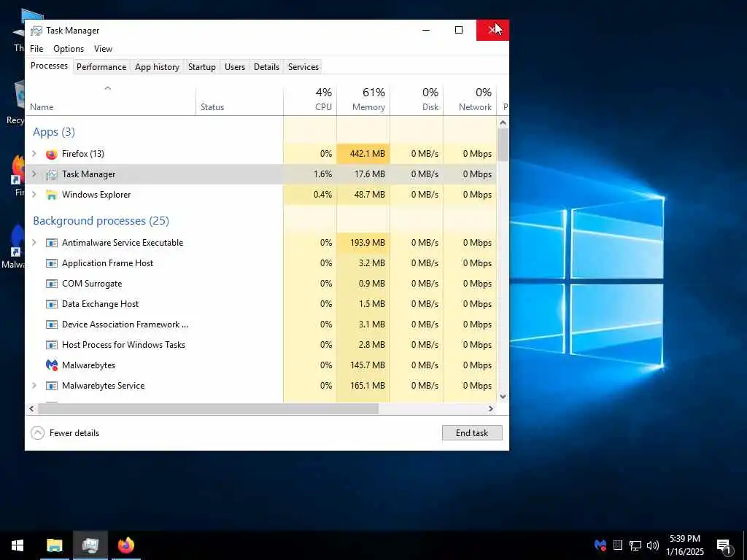Open the Action Center notifications icon

[x=724, y=545]
